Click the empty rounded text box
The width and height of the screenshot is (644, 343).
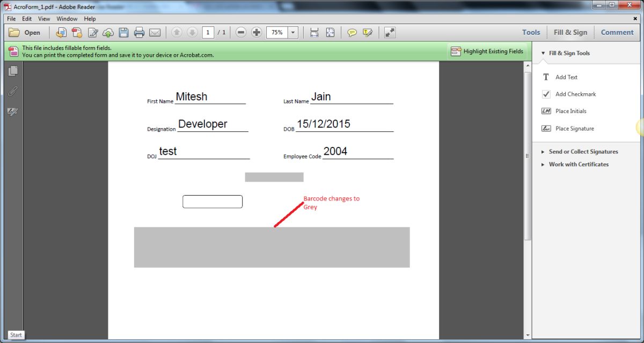pyautogui.click(x=213, y=202)
